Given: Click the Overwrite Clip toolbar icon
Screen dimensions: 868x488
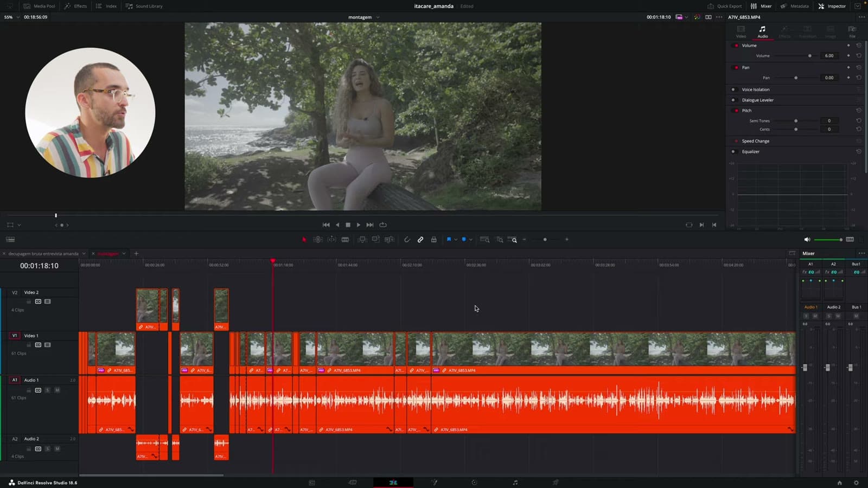Looking at the screenshot, I should 375,240.
